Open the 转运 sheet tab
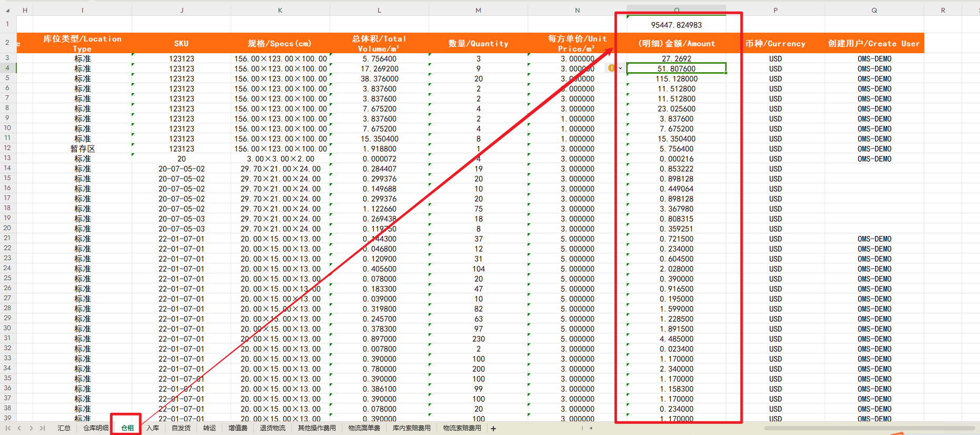Image resolution: width=980 pixels, height=435 pixels. 210,428
